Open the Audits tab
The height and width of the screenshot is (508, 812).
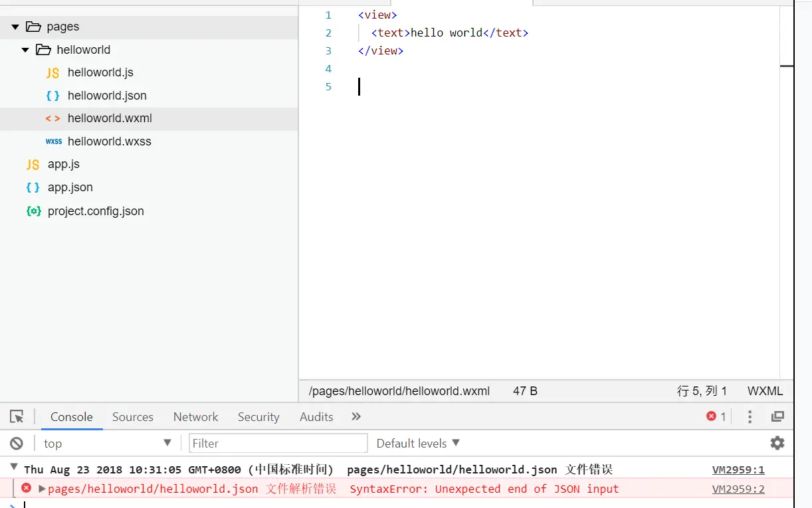[316, 417]
